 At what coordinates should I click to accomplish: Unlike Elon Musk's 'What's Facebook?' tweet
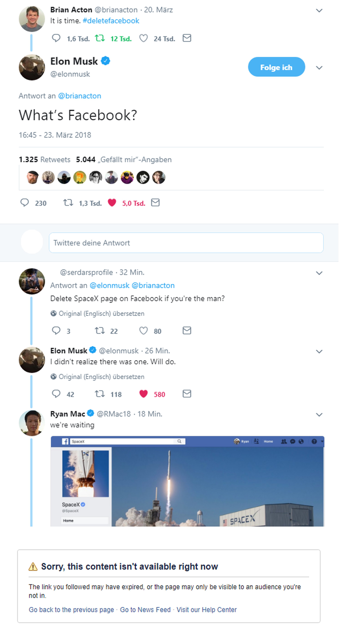[x=112, y=203]
